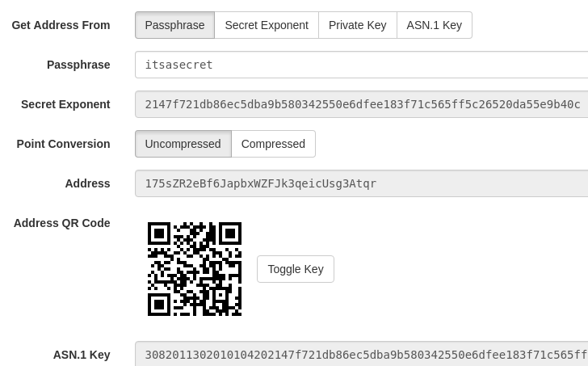Click the Point Conversion label
Image resolution: width=588 pixels, height=366 pixels.
tap(63, 144)
